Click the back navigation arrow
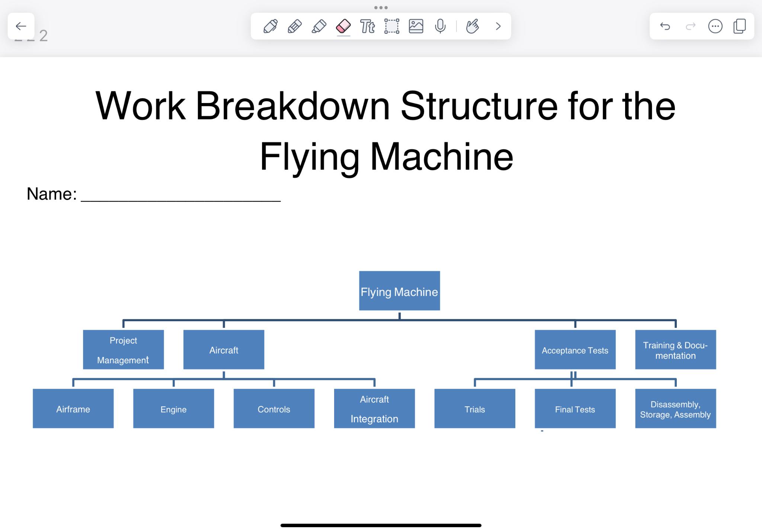This screenshot has width=762, height=532. coord(21,25)
